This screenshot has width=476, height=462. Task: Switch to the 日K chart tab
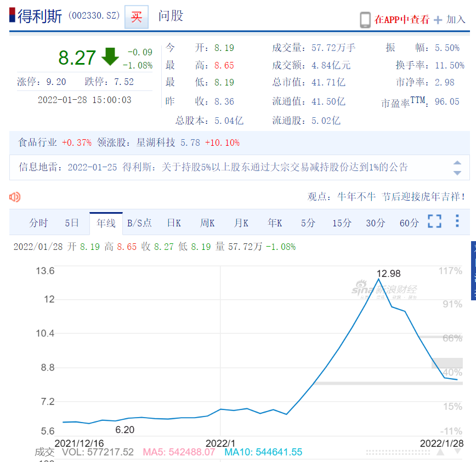pyautogui.click(x=174, y=223)
